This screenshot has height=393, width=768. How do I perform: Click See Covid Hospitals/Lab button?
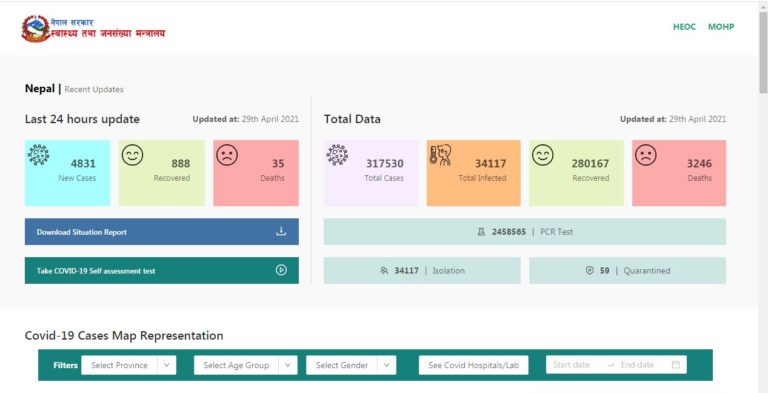[x=474, y=365]
